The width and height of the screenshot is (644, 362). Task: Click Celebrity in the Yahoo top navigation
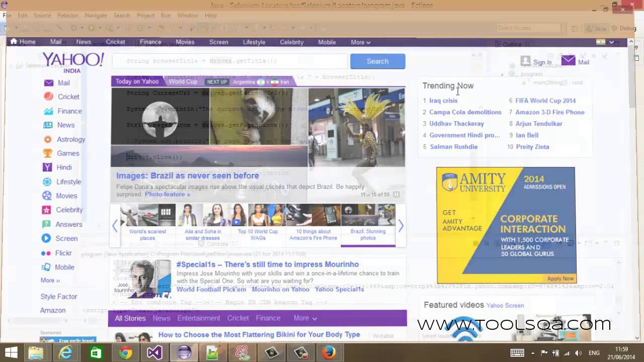pyautogui.click(x=291, y=42)
